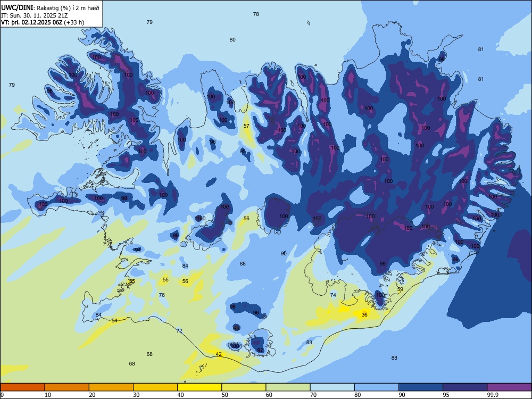532x399 pixels.
Task: Click the orange 10–20 legend swatch
Action: point(67,387)
